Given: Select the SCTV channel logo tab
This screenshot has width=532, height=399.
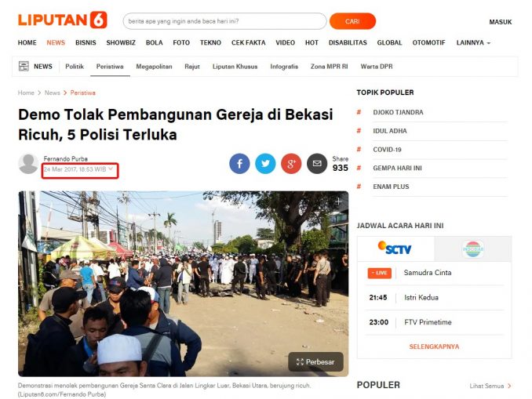Looking at the screenshot, I should click(x=395, y=248).
